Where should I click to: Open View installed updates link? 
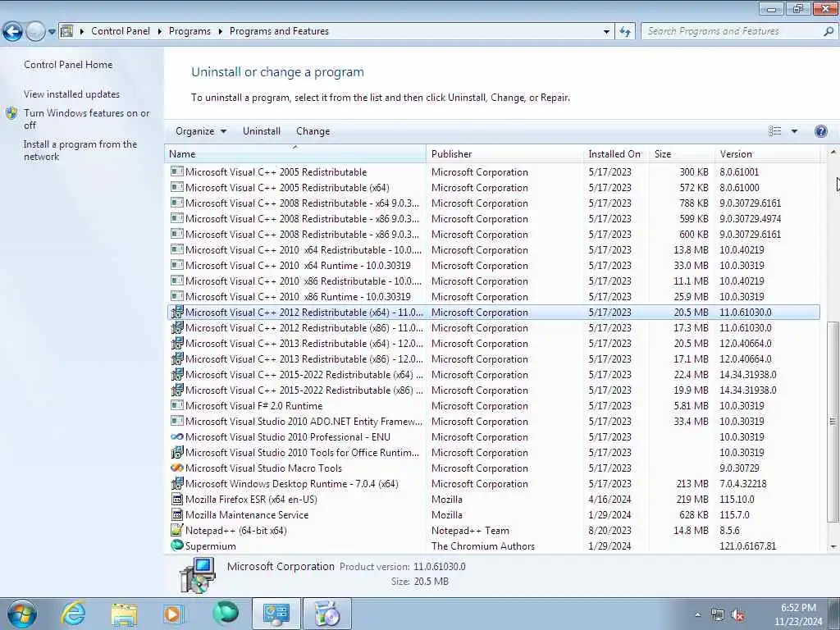tap(72, 94)
